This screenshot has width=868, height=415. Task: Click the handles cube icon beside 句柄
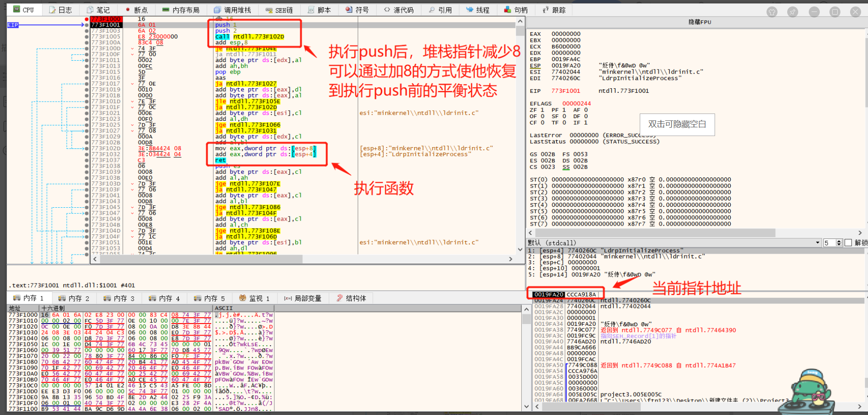point(507,10)
